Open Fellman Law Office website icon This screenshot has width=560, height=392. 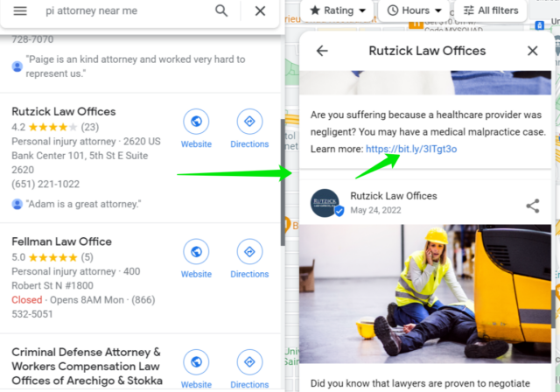point(196,252)
